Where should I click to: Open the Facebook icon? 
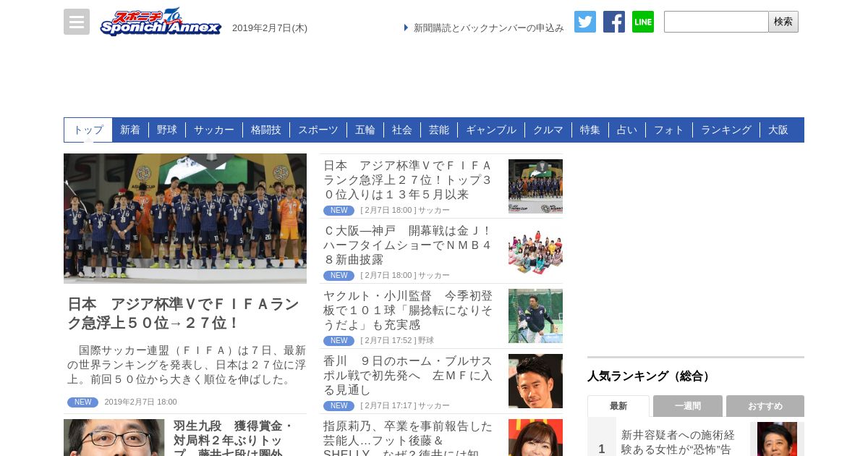(x=614, y=22)
